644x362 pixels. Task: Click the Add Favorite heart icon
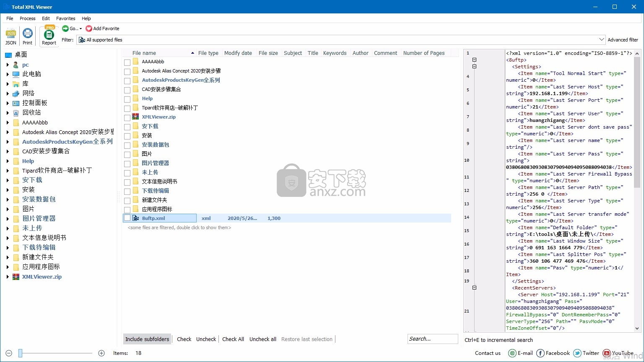[89, 28]
